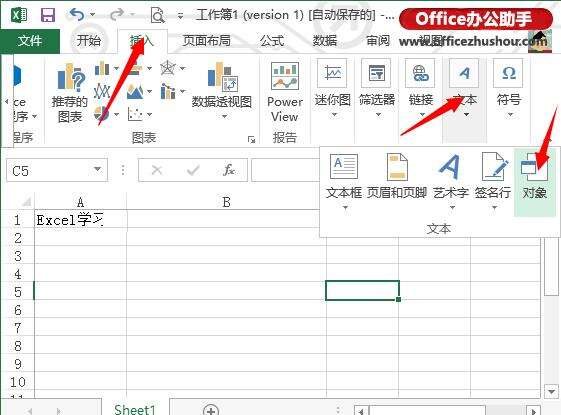The width and height of the screenshot is (561, 415).
Task: Switch to the 开始 tab
Action: pos(88,40)
